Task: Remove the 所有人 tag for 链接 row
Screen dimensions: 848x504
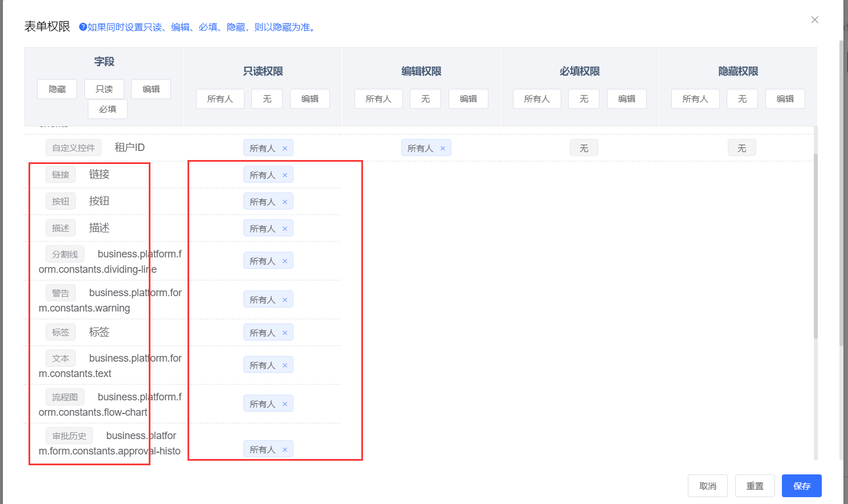Action: click(285, 175)
